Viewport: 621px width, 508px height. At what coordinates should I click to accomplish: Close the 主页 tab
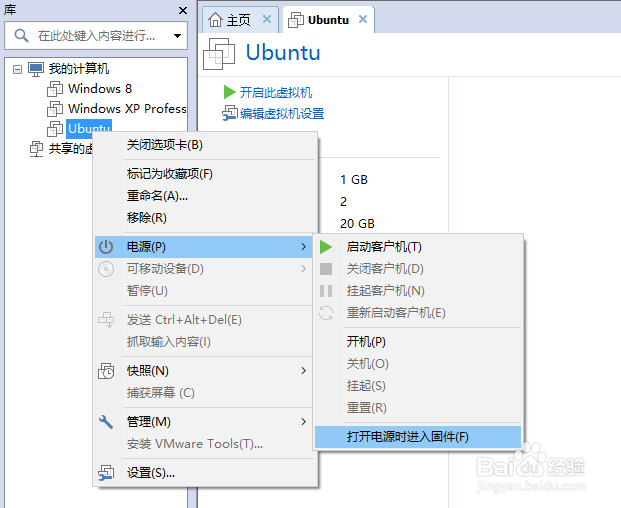coord(267,19)
